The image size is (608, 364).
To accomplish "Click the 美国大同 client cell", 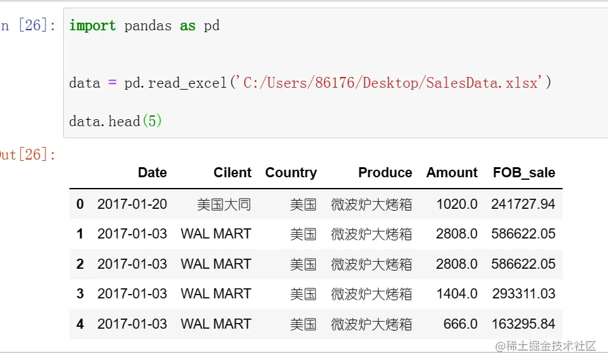I will 224,204.
